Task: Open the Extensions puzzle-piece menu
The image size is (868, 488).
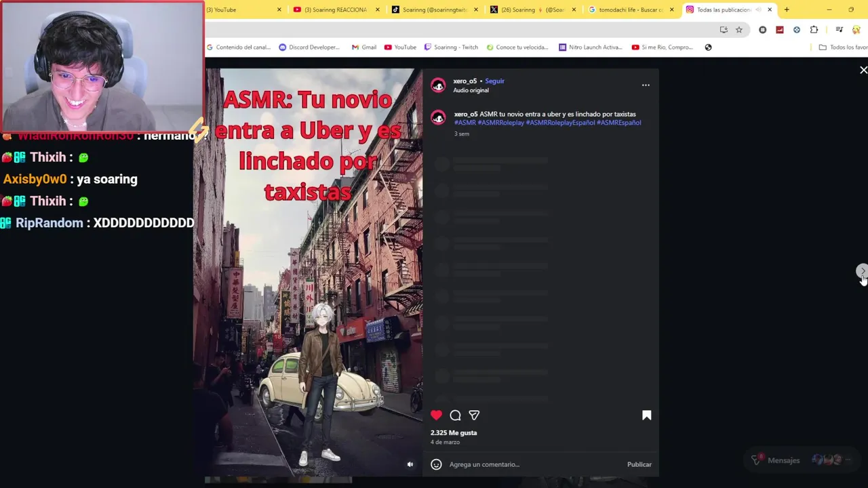Action: pos(814,30)
